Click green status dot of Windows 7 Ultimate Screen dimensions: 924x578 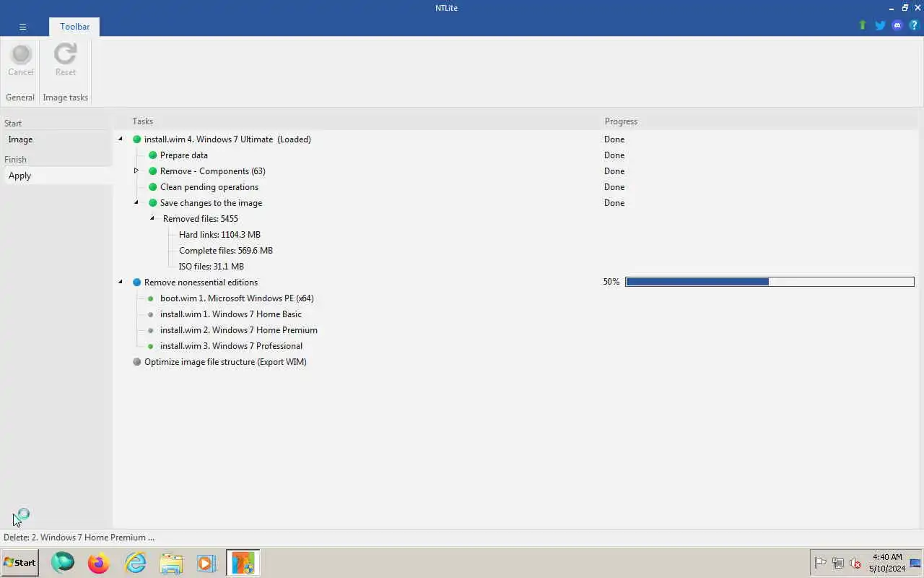(x=136, y=139)
